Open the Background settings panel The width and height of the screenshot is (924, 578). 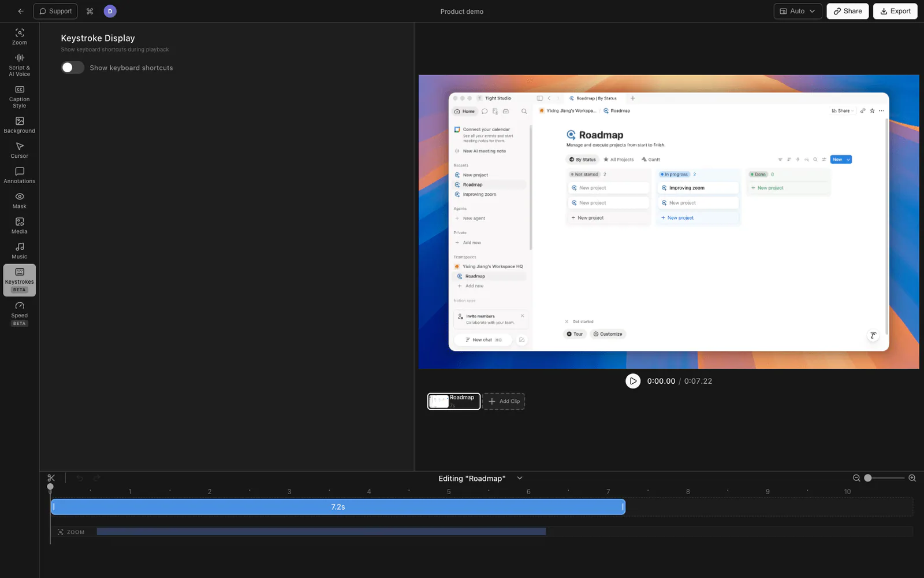pos(20,125)
